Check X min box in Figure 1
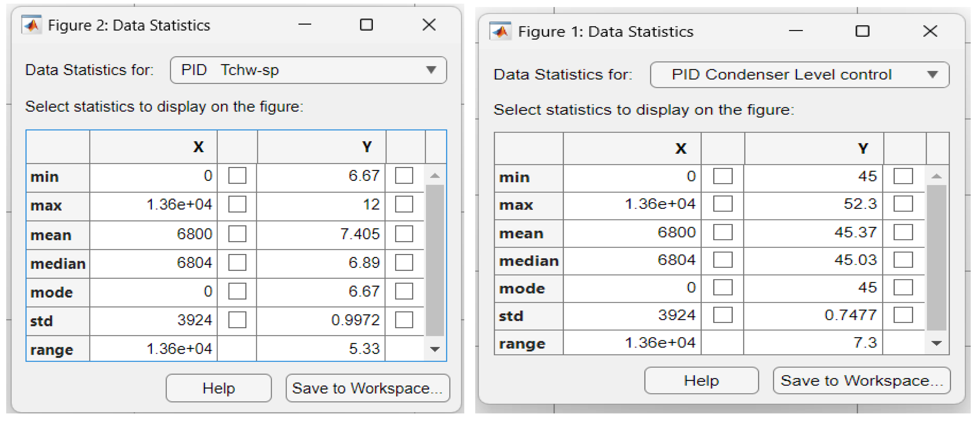Screen dimensions: 980x423 723,176
